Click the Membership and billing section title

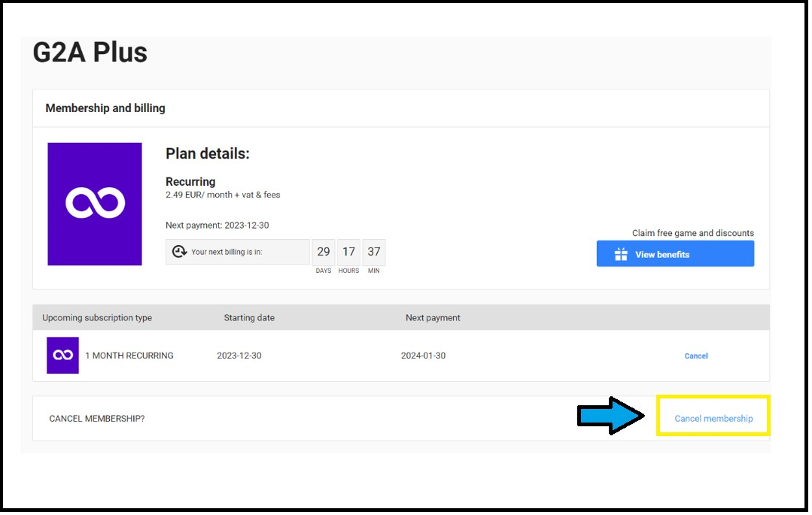click(105, 108)
